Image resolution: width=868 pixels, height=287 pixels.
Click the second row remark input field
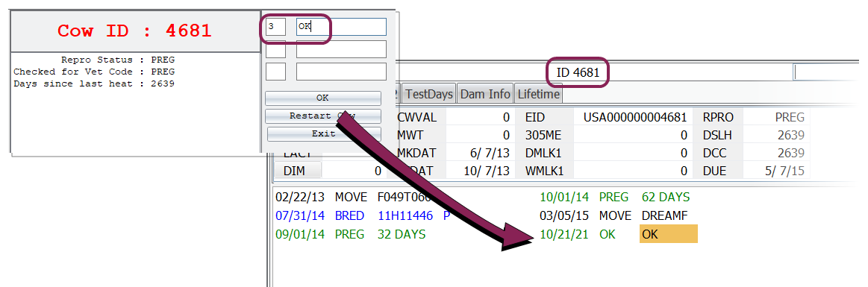pyautogui.click(x=341, y=49)
